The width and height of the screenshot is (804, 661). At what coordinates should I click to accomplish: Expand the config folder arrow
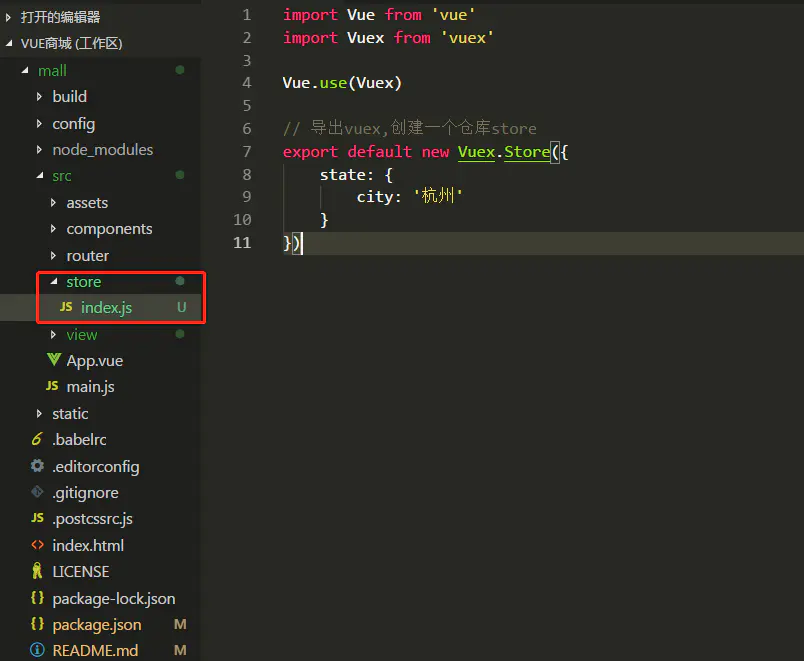(x=39, y=123)
